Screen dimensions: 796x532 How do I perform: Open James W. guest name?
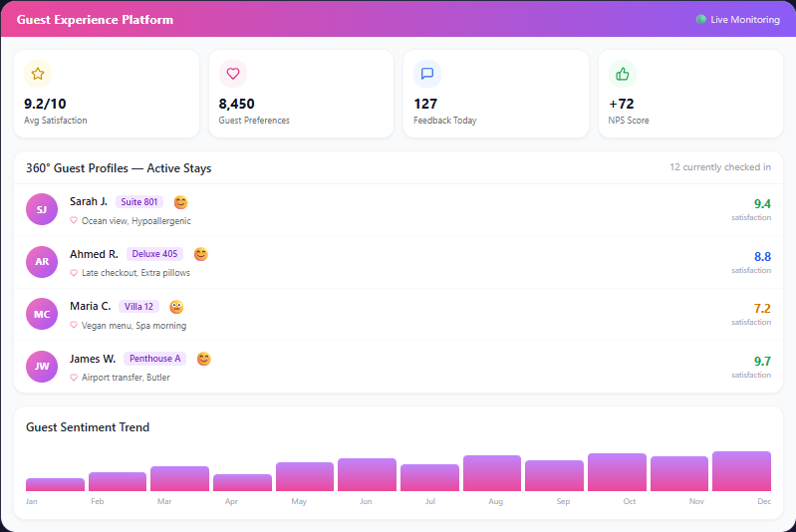tap(93, 359)
